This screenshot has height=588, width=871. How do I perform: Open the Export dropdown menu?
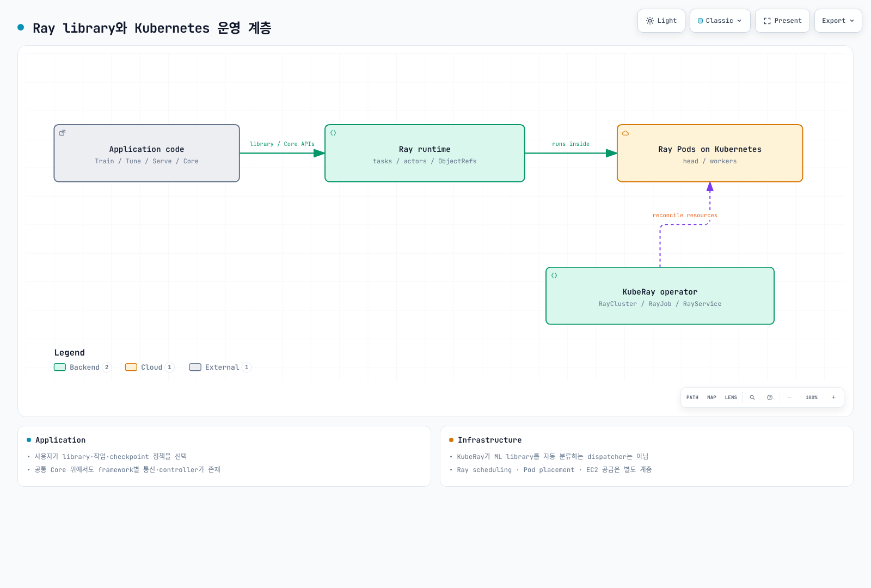point(838,21)
